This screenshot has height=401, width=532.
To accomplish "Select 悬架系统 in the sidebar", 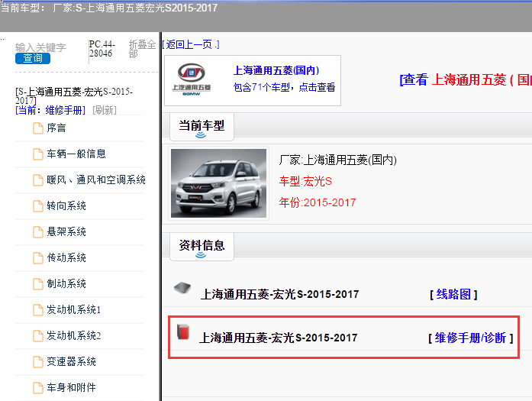I will pos(66,231).
